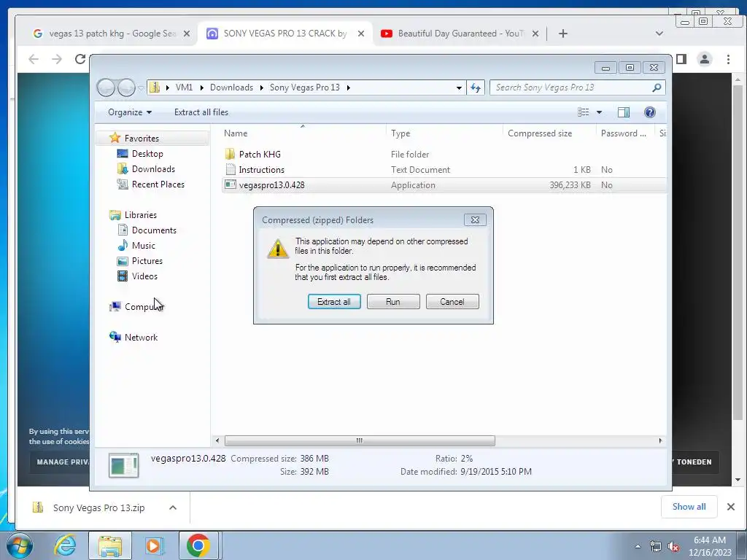
Task: Open the change view icon
Action: (583, 112)
